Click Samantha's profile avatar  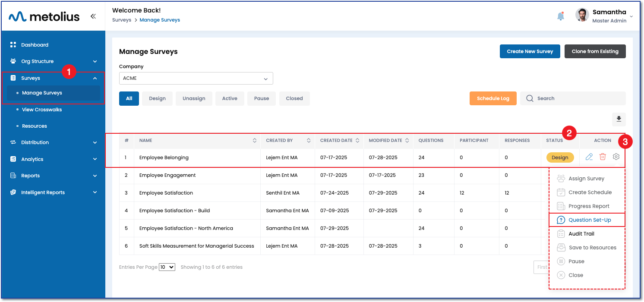pos(582,16)
